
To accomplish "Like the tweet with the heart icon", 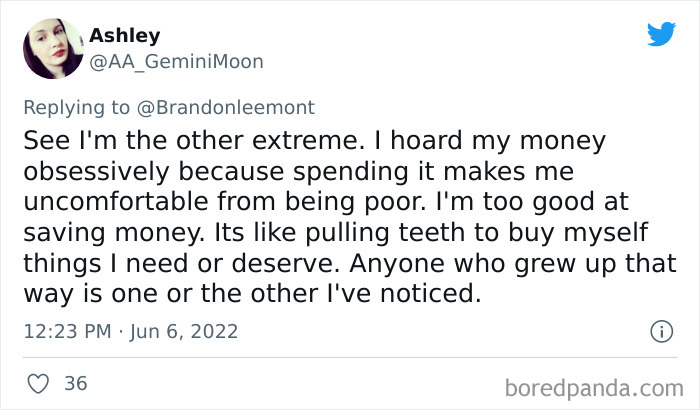I will click(37, 383).
